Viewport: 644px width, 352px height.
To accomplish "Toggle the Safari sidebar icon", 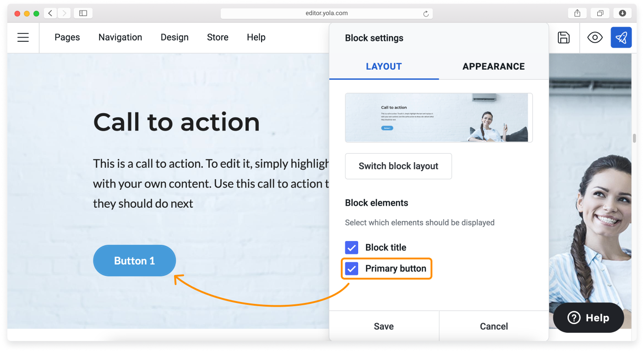I will (83, 13).
